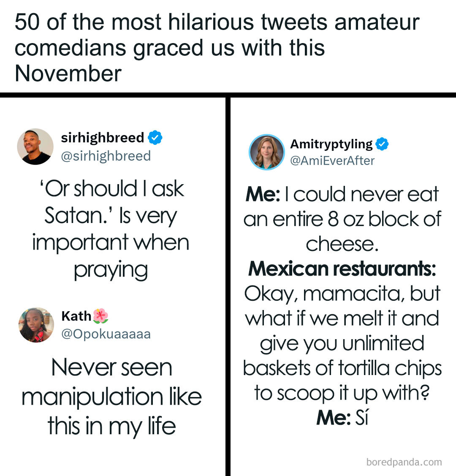
Task: Click the boredpanda.com watermark
Action: (404, 462)
